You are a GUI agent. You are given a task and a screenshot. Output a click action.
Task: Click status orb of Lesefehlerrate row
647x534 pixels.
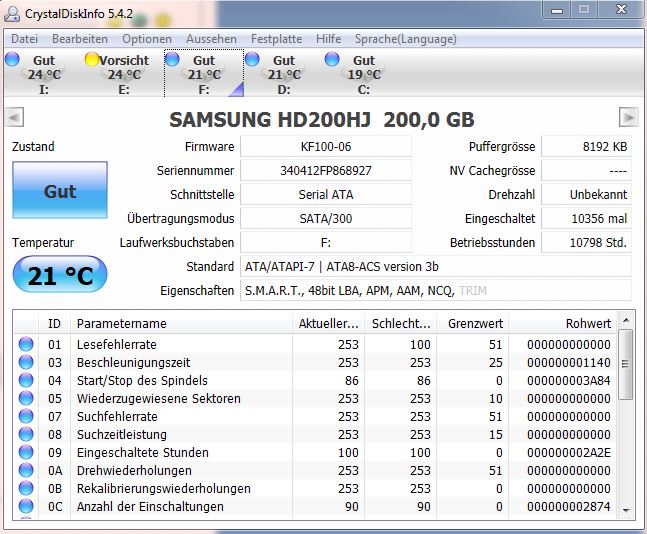pos(26,344)
